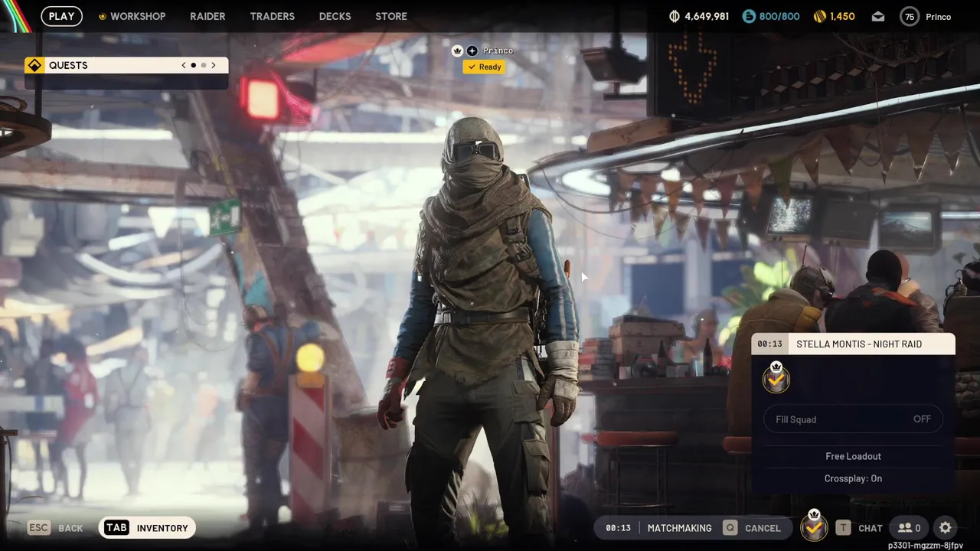Click the 00:13 timer in raid panel header
The width and height of the screenshot is (980, 551).
coord(769,344)
